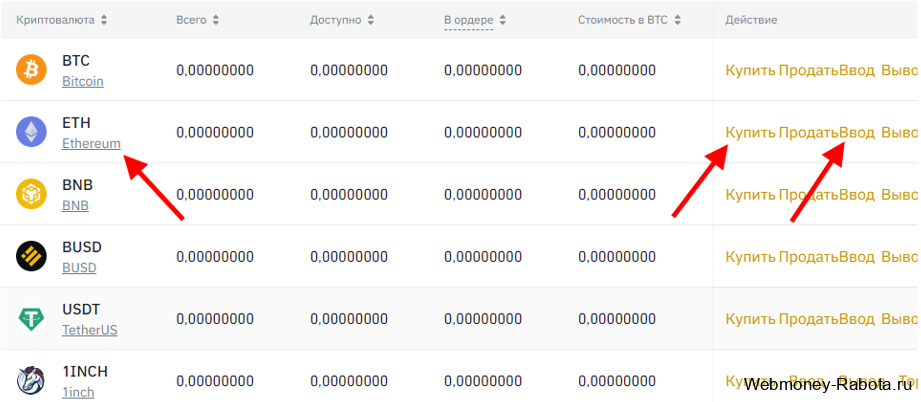The image size is (921, 402).
Task: Sort by Стоимость в BTC arrows
Action: pyautogui.click(x=677, y=20)
